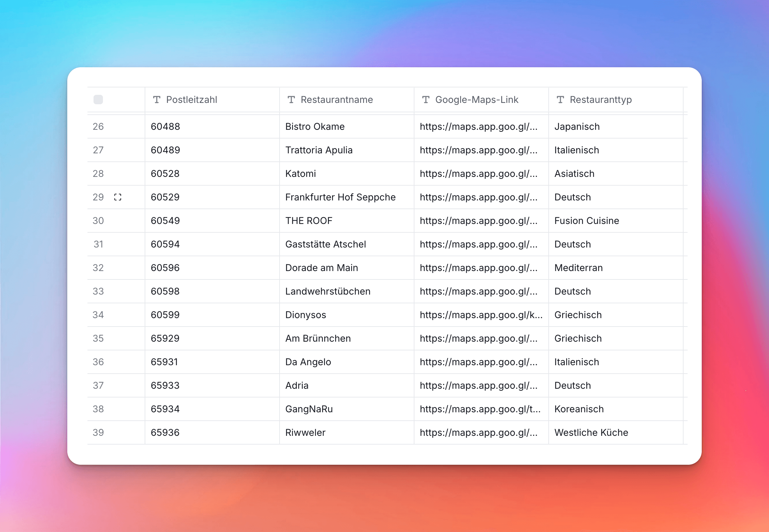Select the 'Asiatisch' type cell
Viewport: 769px width, 532px height.
[x=616, y=174]
